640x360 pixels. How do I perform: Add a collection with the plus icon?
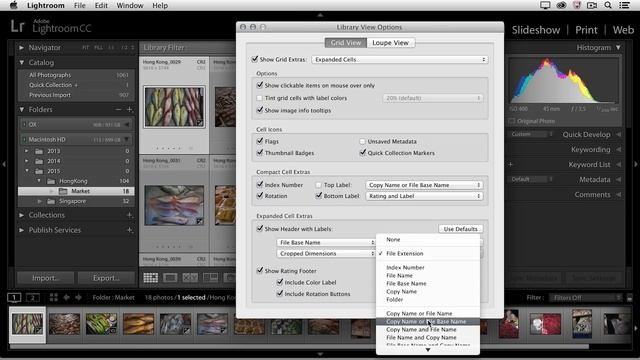point(129,215)
